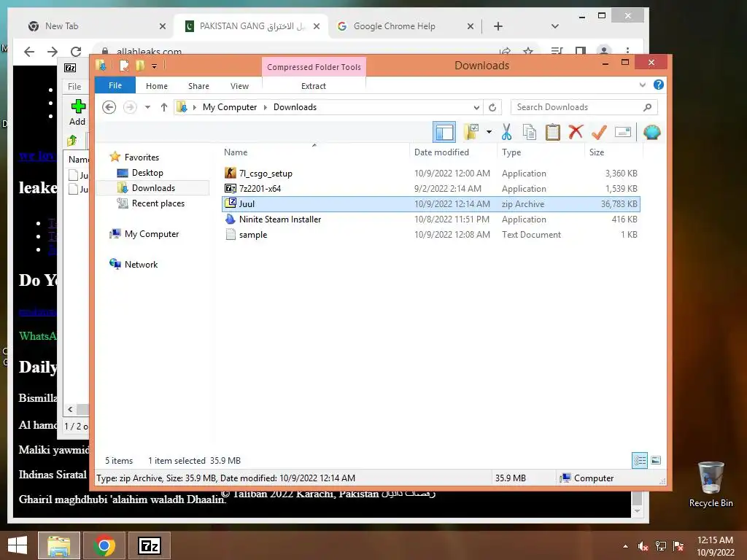This screenshot has width=747, height=560.
Task: Expand the address bar history dropdown
Action: coord(476,107)
